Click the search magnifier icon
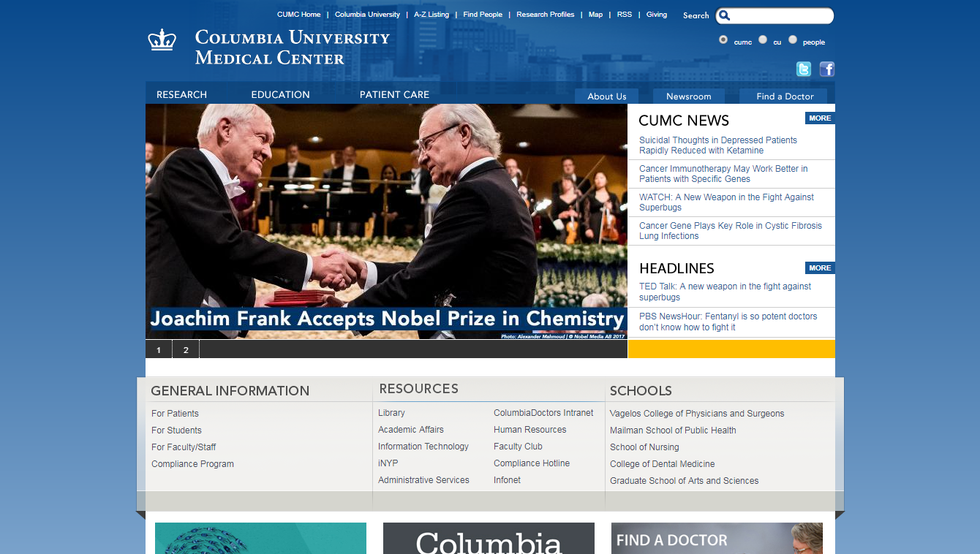 [x=724, y=15]
